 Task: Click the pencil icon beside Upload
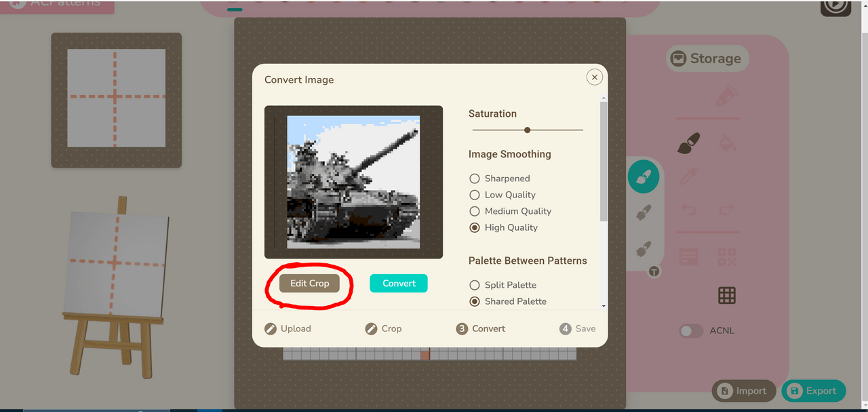pyautogui.click(x=271, y=329)
